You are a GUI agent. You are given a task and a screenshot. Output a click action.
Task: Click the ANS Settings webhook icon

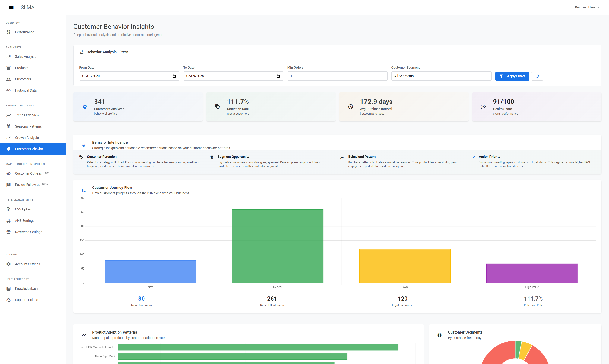[8, 221]
